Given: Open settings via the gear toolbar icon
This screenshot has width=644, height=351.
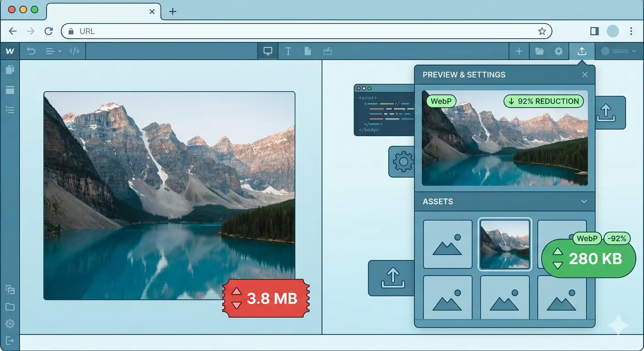Looking at the screenshot, I should point(558,51).
